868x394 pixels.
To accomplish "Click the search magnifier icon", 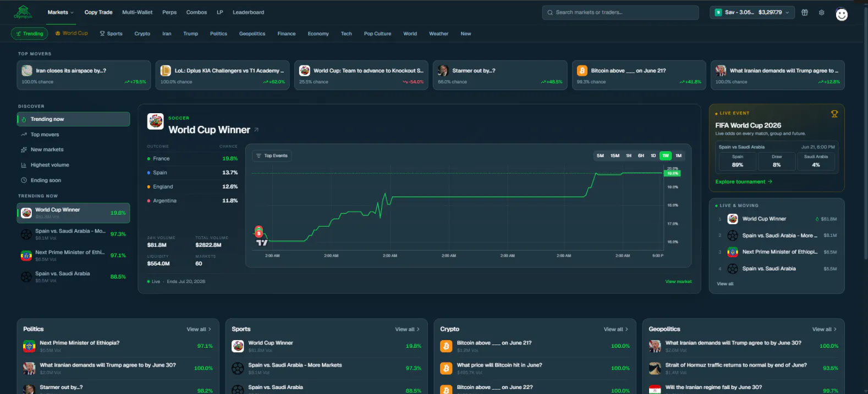I will point(550,12).
